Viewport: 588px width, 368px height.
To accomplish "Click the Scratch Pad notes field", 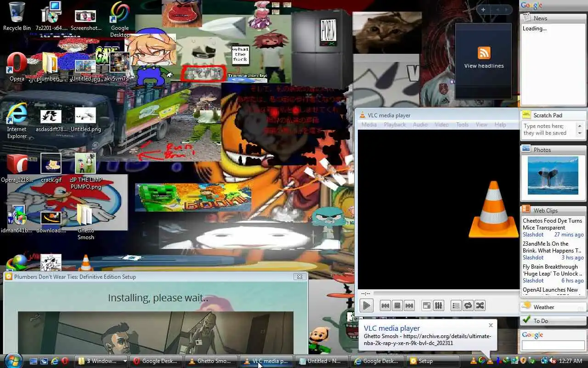I will tap(549, 130).
